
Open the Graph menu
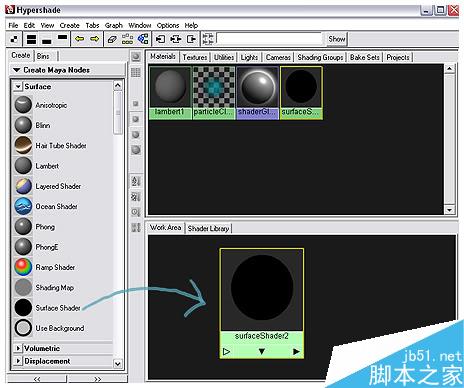click(114, 25)
